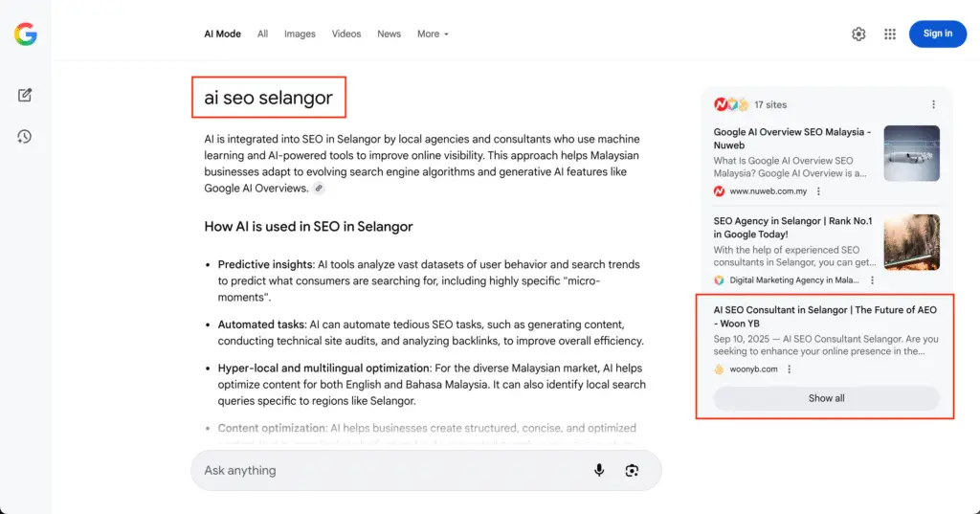This screenshot has width=980, height=514.
Task: Click the 'Predictive insights' bullet text
Action: (x=265, y=264)
